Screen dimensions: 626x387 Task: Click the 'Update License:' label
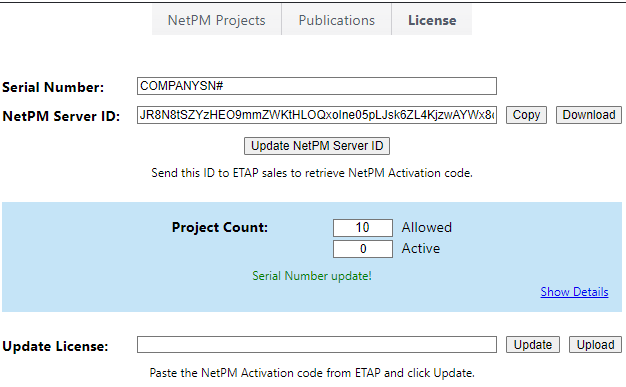click(55, 346)
